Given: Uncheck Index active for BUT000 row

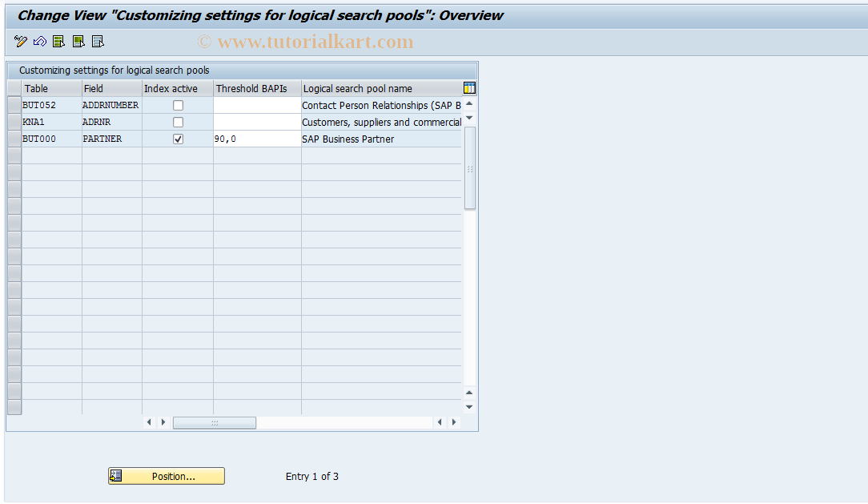Looking at the screenshot, I should click(x=178, y=139).
